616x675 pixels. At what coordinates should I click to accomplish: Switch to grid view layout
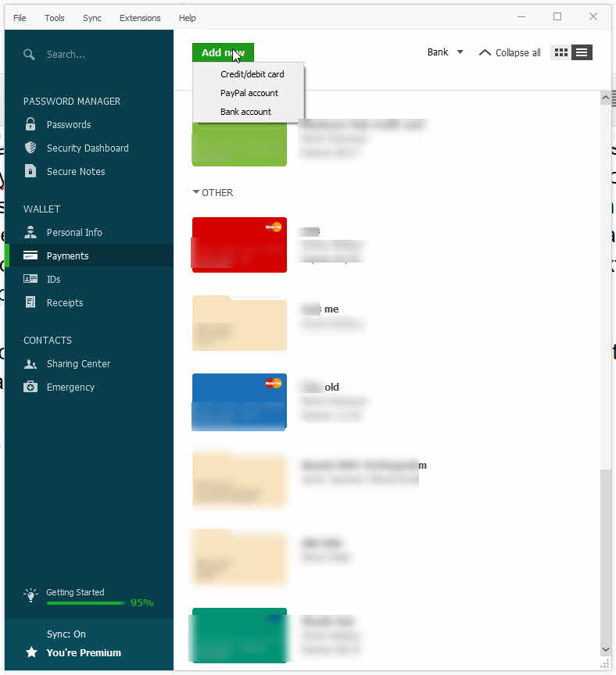pyautogui.click(x=560, y=52)
